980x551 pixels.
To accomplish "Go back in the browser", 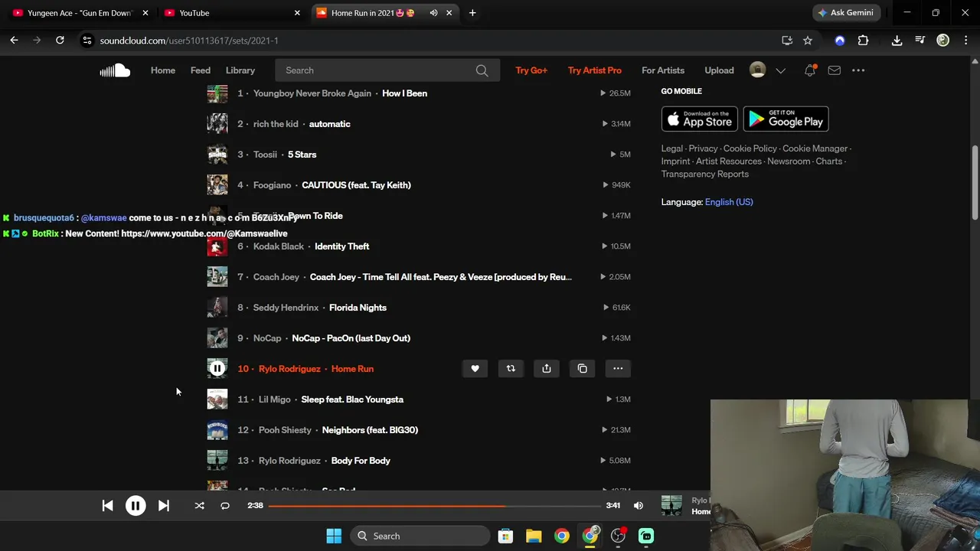I will [14, 41].
